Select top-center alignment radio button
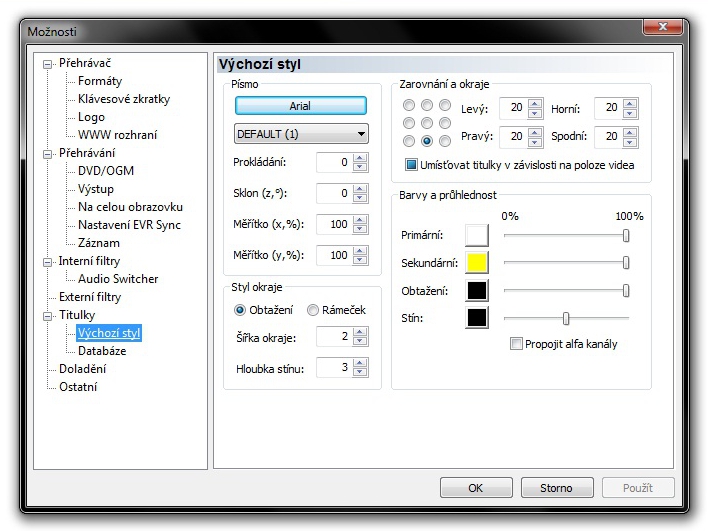 coord(427,105)
